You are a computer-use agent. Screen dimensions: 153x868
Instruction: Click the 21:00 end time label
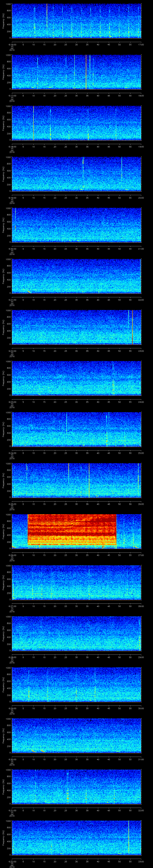[141, 249]
